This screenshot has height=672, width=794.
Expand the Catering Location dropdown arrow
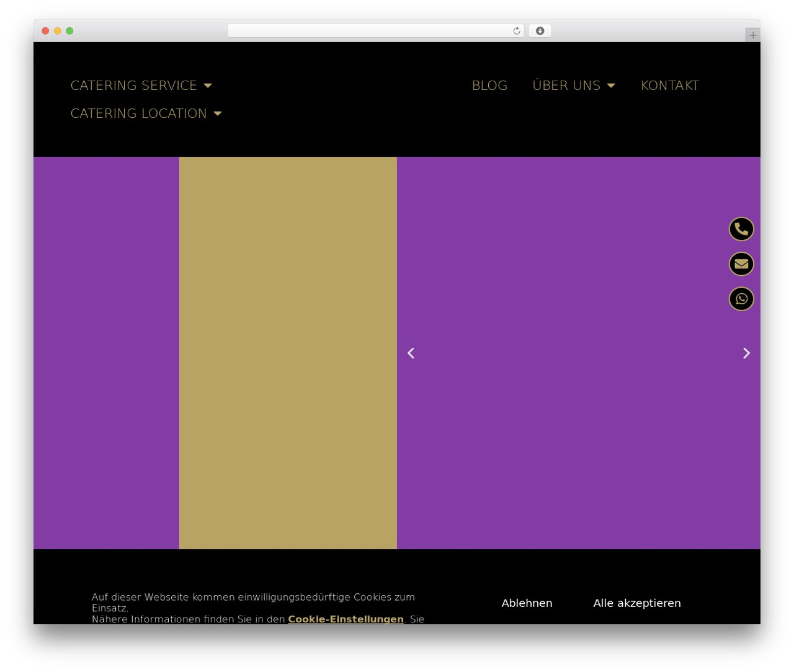pyautogui.click(x=218, y=113)
